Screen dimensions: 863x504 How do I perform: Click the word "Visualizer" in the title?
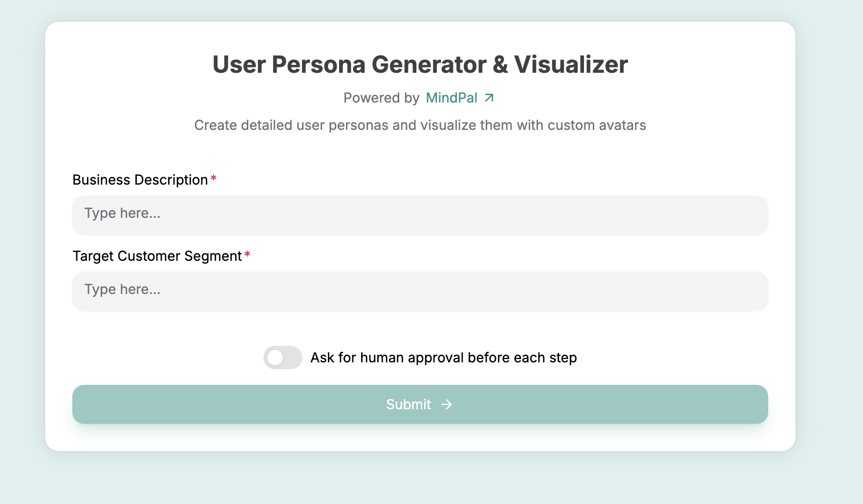tap(571, 64)
